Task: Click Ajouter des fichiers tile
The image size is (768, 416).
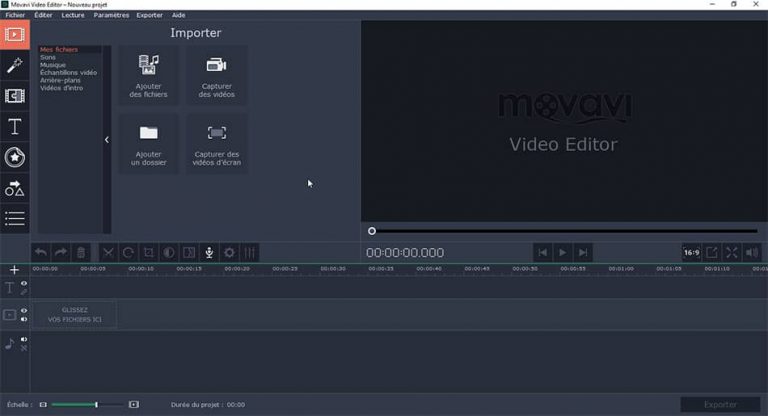Action: pyautogui.click(x=148, y=75)
